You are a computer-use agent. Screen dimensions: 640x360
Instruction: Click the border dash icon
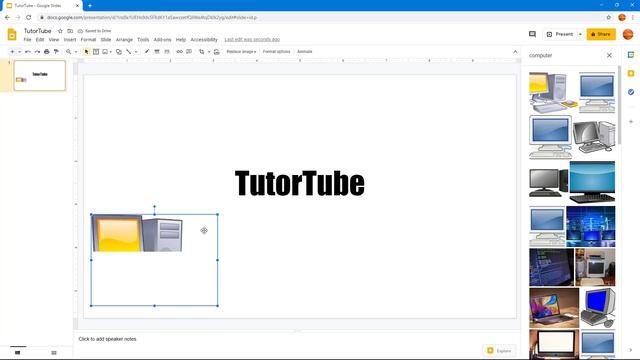coord(167,52)
